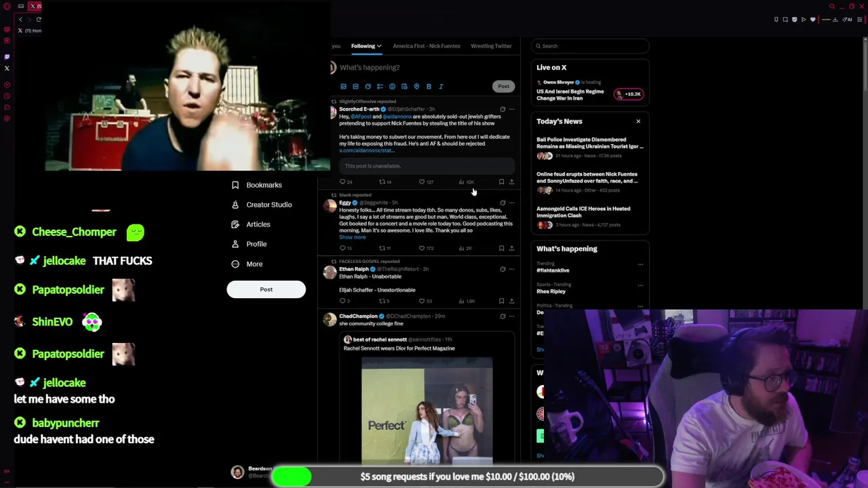
Task: Open options for #fishtanklive trend
Action: (640, 264)
